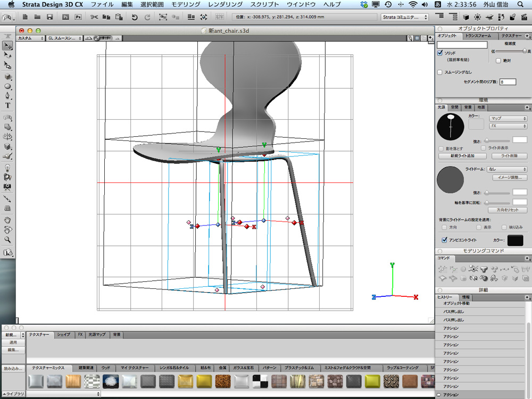The image size is (532, 399).
Task: Click the dark Ps Photoshop link icon
Action: pyautogui.click(x=65, y=16)
